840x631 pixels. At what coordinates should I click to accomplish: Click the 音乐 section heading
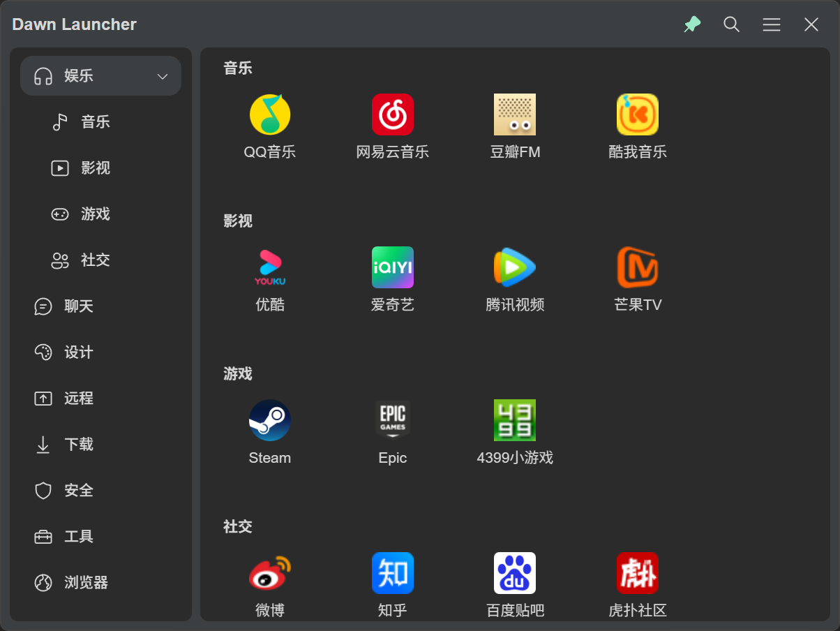tap(238, 68)
